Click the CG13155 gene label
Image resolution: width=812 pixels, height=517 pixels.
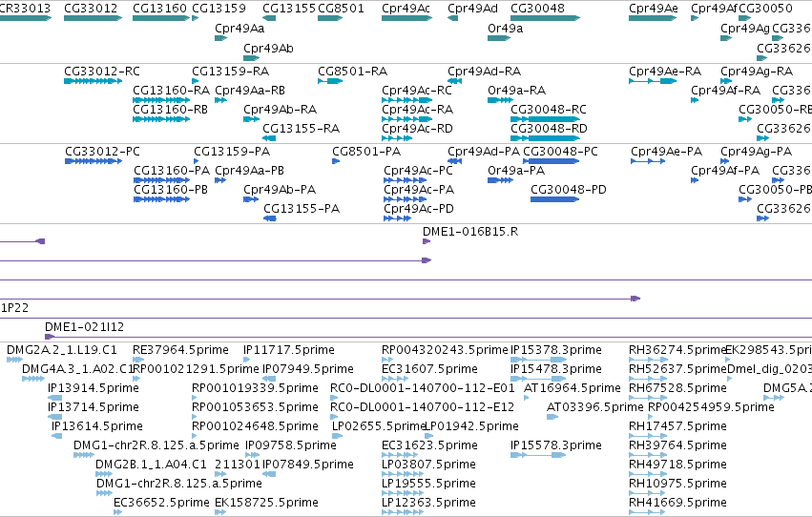pos(289,9)
